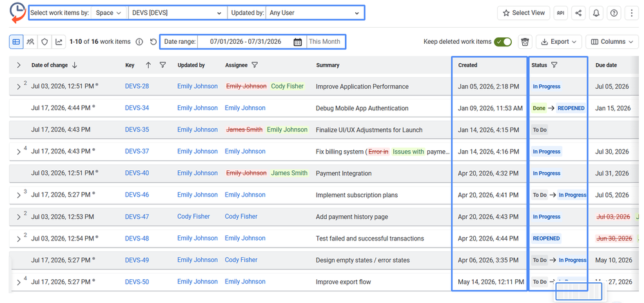Expand the DEVS-46 row
Viewport: 644px width, 303px height.
coord(19,195)
